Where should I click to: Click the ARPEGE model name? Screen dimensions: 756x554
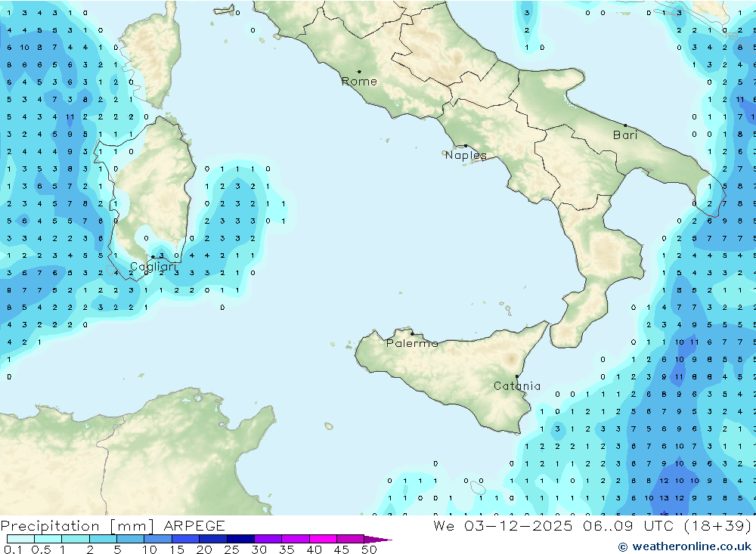[x=194, y=526]
